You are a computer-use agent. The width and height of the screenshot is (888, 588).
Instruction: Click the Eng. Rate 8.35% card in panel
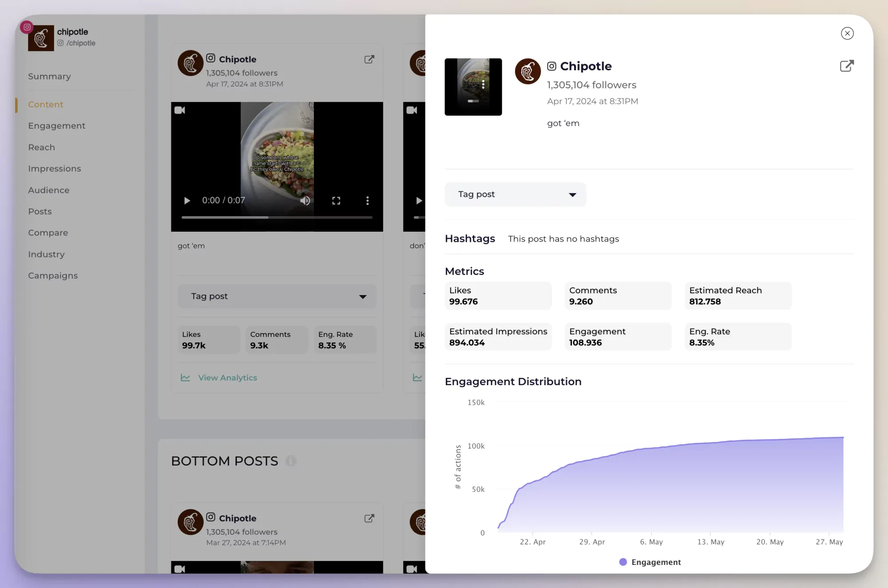coord(738,337)
